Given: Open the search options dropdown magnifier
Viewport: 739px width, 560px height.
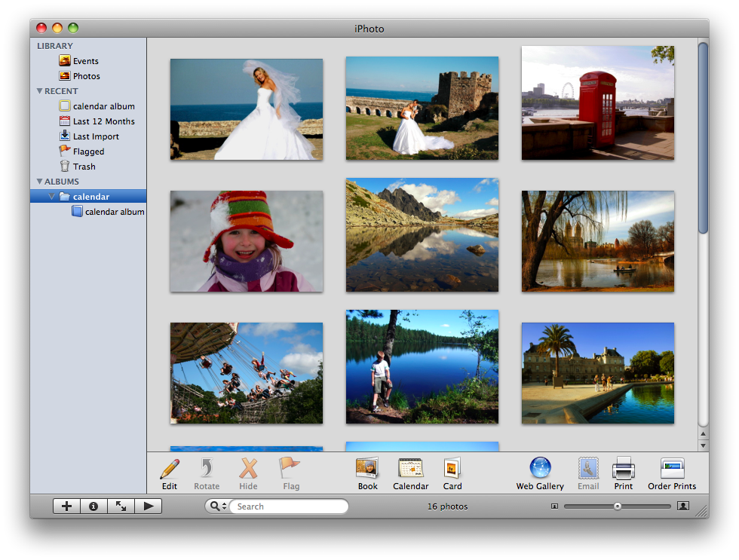Looking at the screenshot, I should [x=217, y=506].
